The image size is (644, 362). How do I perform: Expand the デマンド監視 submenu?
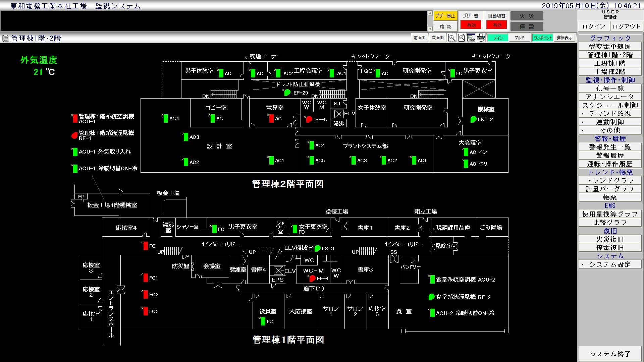pyautogui.click(x=610, y=114)
